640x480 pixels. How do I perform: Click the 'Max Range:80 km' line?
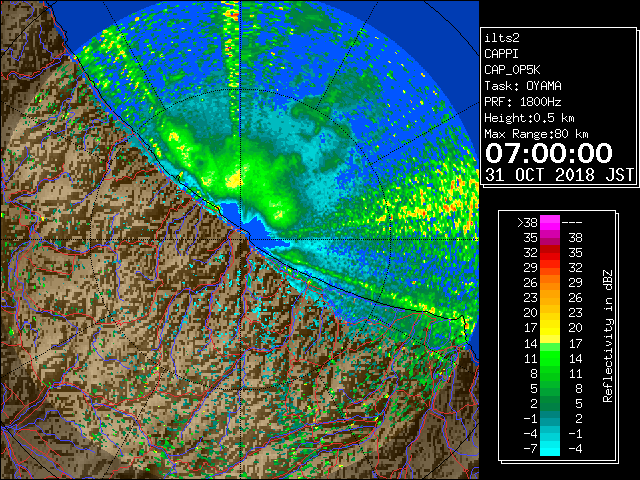(x=536, y=134)
